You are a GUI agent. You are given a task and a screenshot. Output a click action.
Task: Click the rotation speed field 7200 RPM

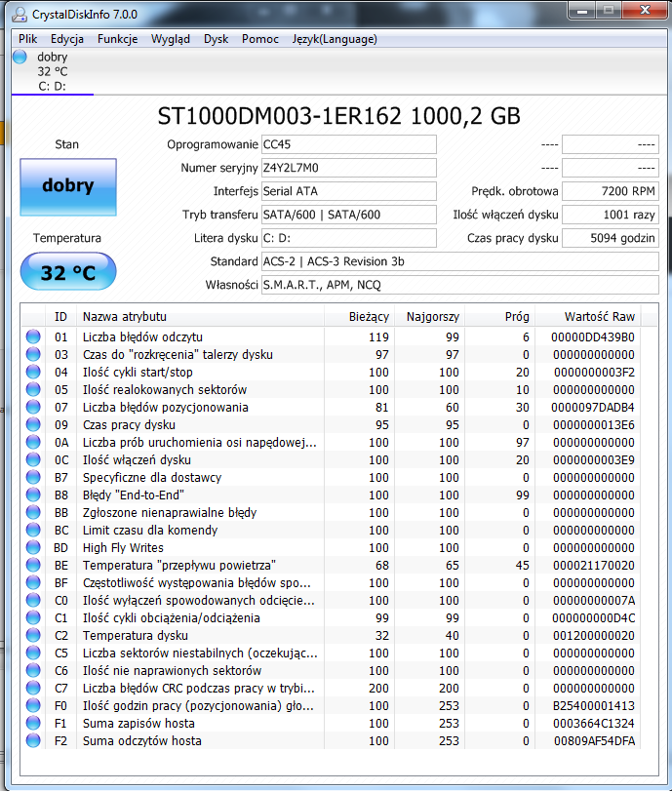[611, 191]
